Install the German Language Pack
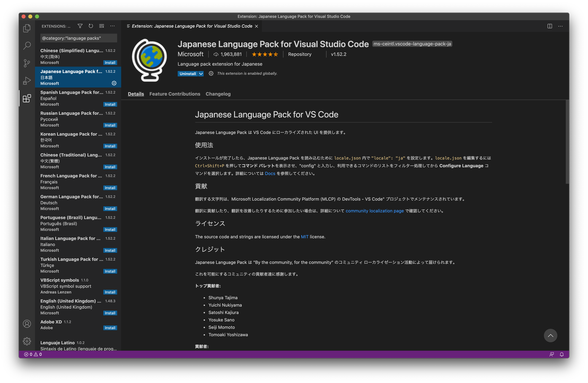This screenshot has height=383, width=588. pos(110,209)
